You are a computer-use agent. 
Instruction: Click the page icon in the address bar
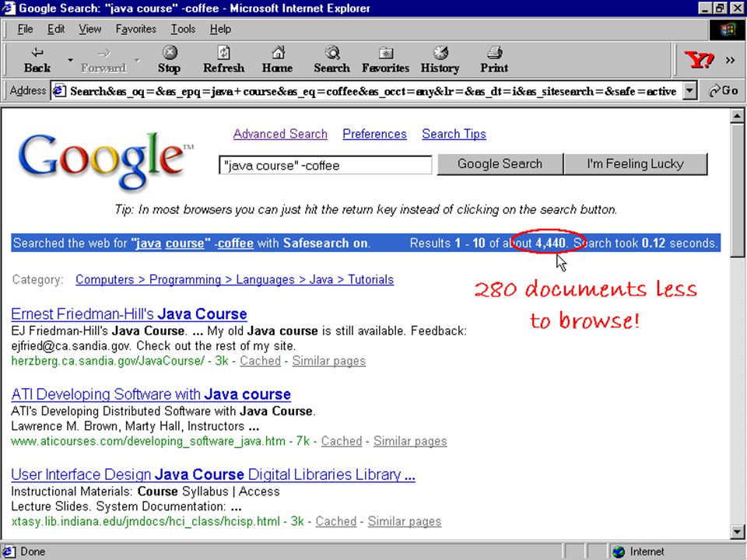59,90
